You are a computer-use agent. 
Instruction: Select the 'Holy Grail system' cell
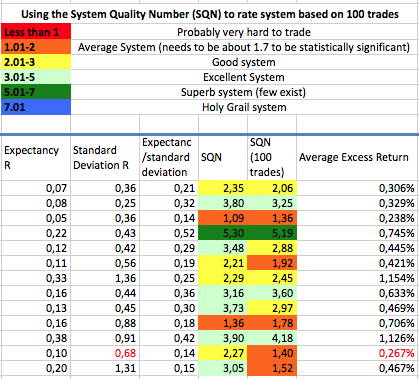click(x=244, y=107)
